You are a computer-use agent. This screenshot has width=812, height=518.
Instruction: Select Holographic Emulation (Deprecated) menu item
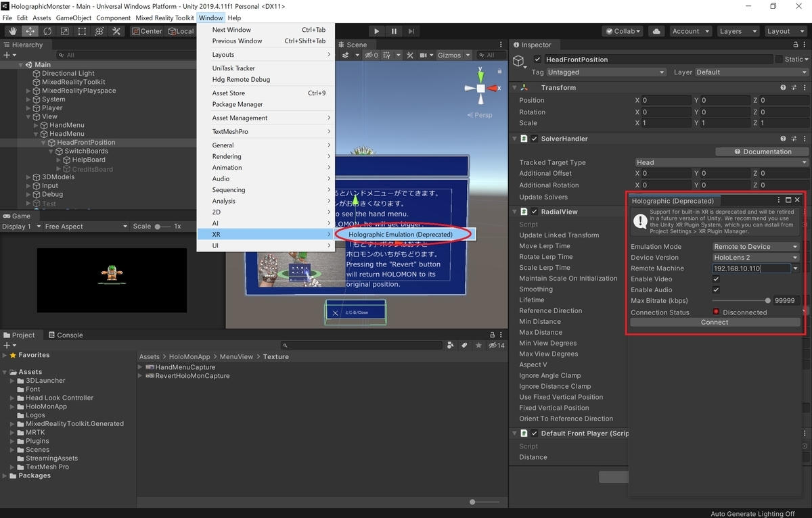[401, 234]
